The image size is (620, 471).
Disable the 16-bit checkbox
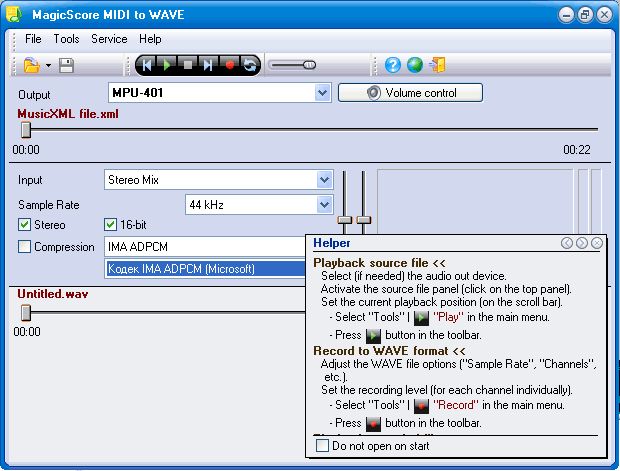[x=111, y=225]
